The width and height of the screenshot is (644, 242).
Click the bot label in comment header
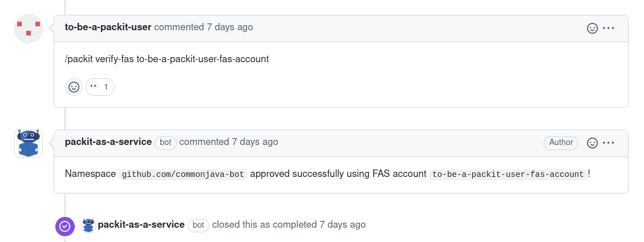tap(165, 143)
